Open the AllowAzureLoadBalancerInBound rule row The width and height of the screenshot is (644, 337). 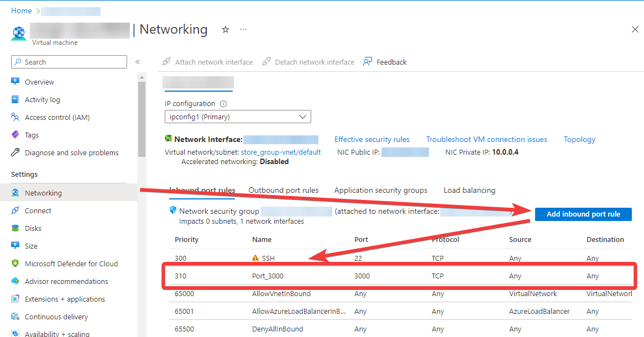[400, 311]
